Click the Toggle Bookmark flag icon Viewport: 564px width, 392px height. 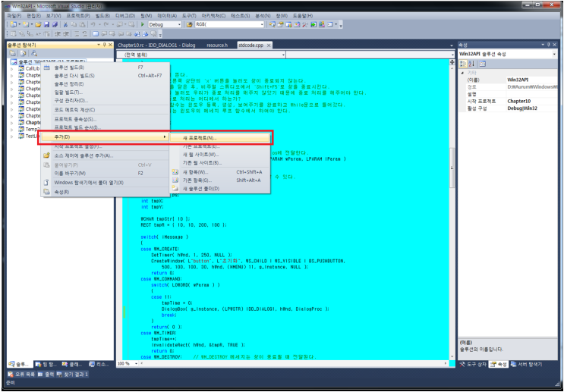[x=96, y=34]
